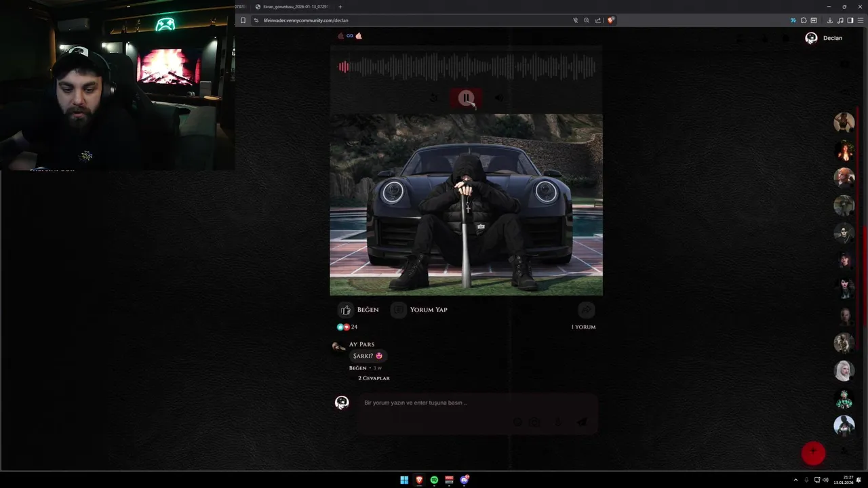Click the thumbs-up icon beside Beğen

(346, 310)
